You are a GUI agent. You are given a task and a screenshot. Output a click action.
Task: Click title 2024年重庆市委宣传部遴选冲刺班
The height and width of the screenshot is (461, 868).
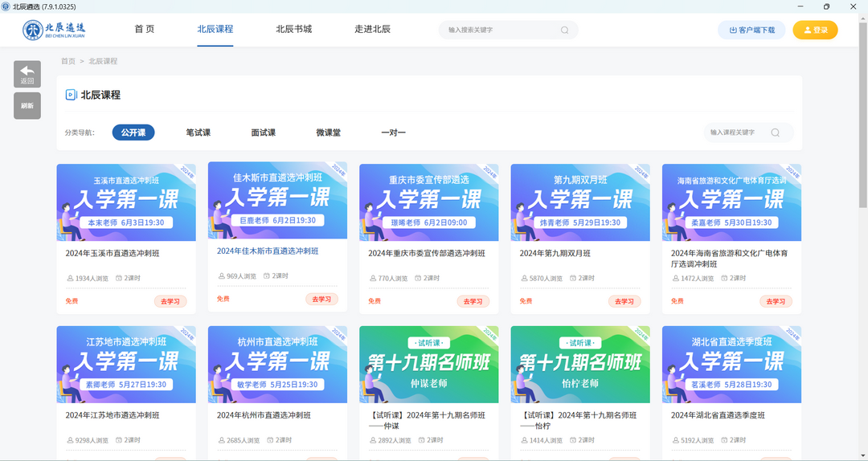(x=427, y=254)
